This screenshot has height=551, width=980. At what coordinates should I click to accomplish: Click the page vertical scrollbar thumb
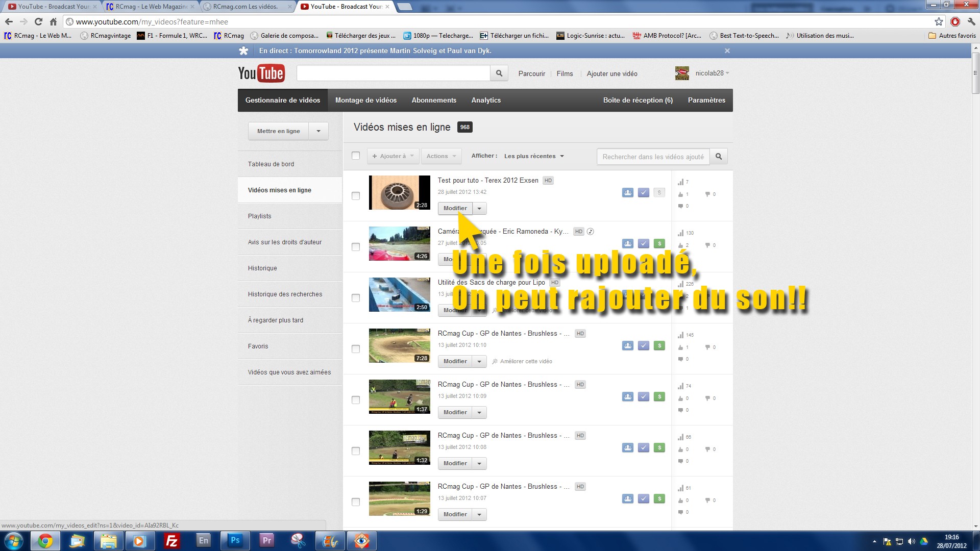point(975,73)
